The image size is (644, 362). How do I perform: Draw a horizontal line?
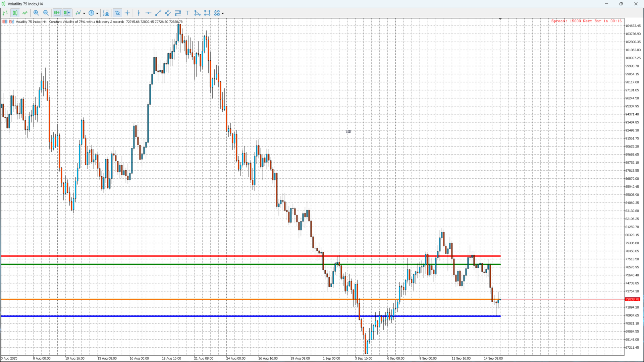click(148, 13)
